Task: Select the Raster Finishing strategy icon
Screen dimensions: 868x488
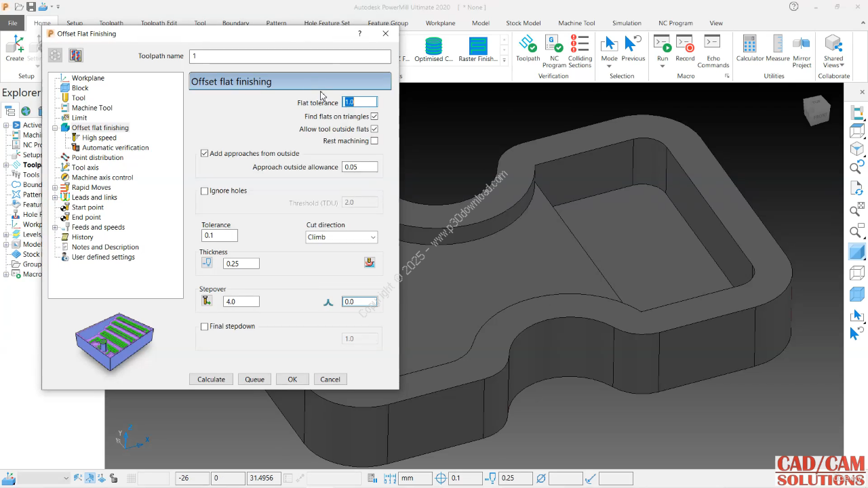Action: [x=478, y=46]
